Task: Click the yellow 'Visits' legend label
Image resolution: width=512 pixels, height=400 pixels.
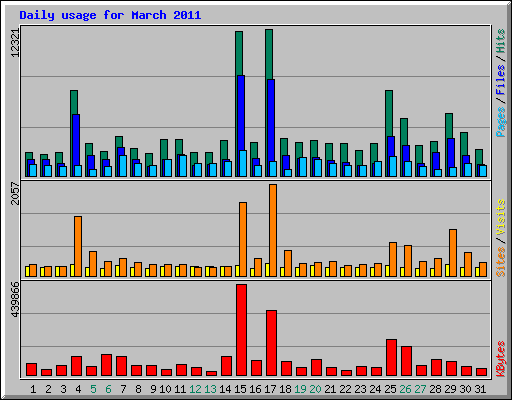Action: [500, 218]
